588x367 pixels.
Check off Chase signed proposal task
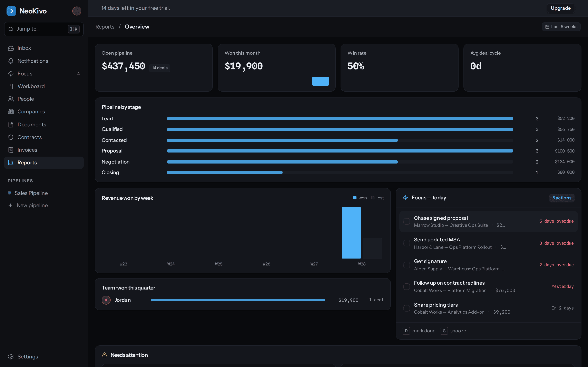point(406,221)
